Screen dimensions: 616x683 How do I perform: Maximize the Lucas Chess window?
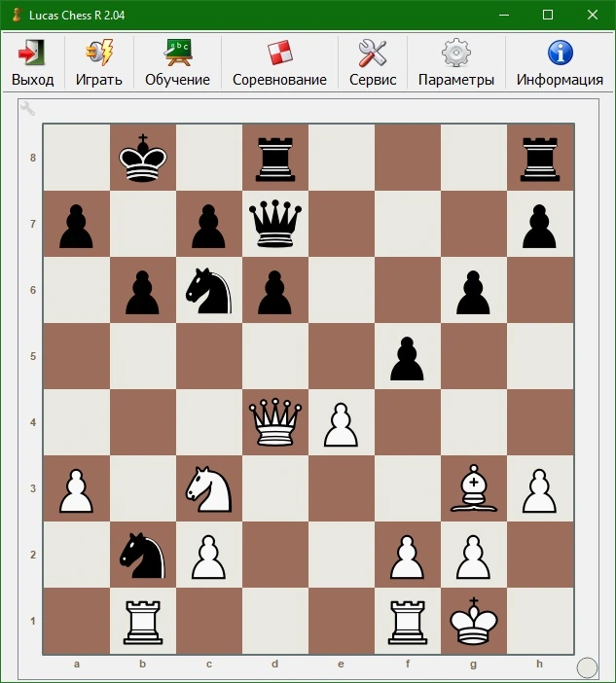tap(548, 15)
